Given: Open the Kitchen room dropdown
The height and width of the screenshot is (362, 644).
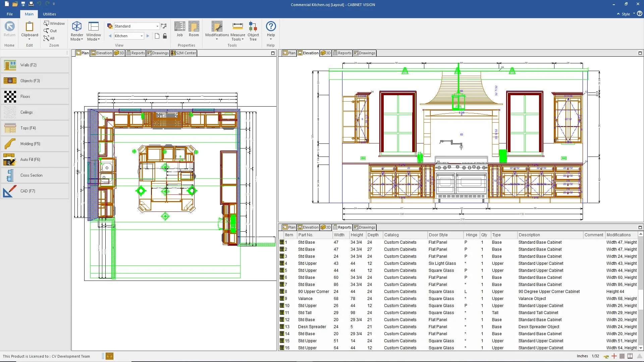Looking at the screenshot, I should (141, 36).
